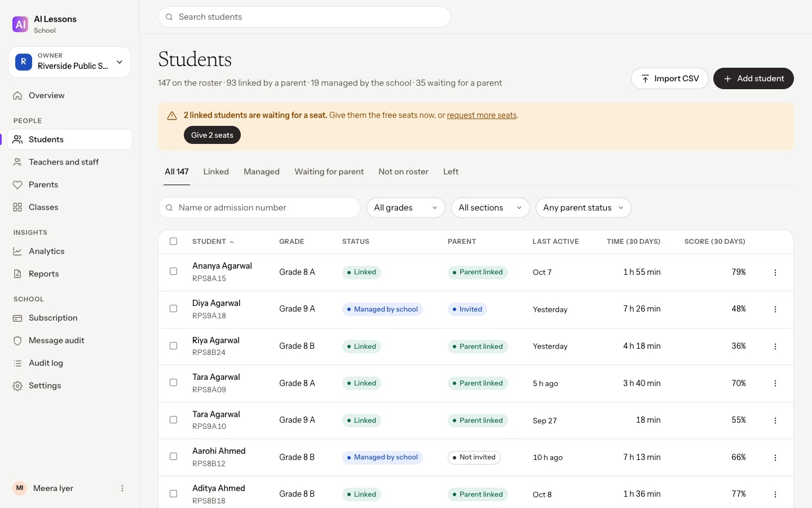Check the box for Diya Agarwal
The image size is (812, 508).
coord(174,309)
